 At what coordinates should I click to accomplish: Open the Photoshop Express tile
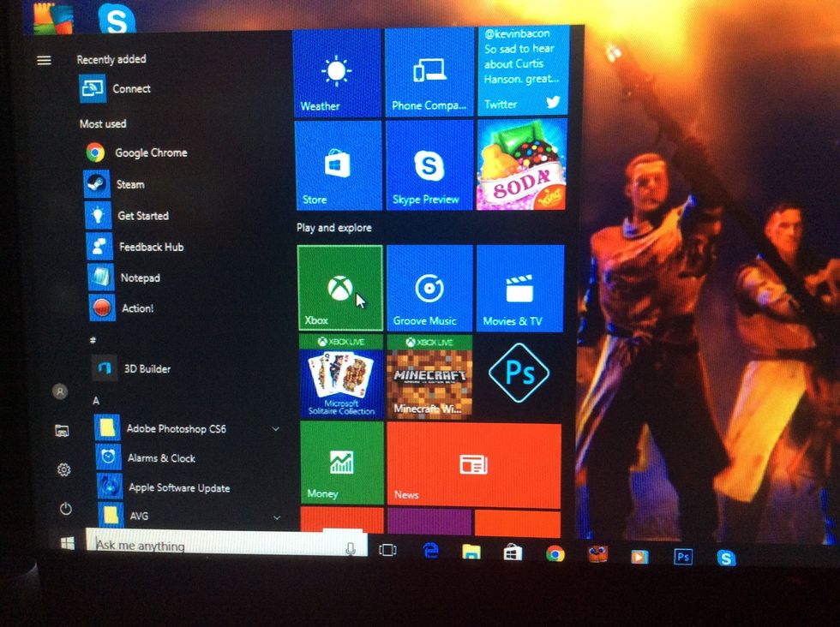pyautogui.click(x=519, y=373)
